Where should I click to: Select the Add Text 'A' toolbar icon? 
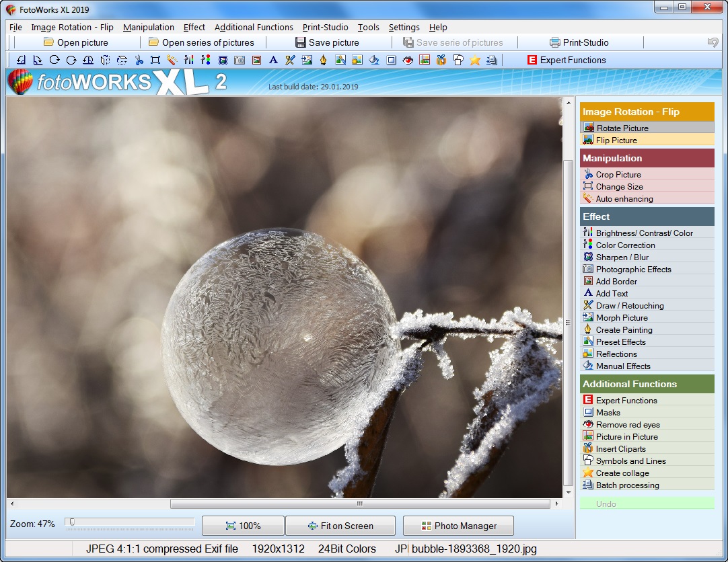[x=273, y=61]
